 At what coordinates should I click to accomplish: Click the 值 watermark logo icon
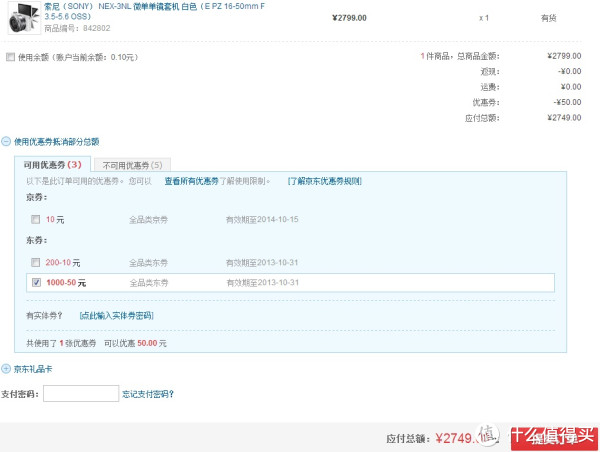[487, 436]
